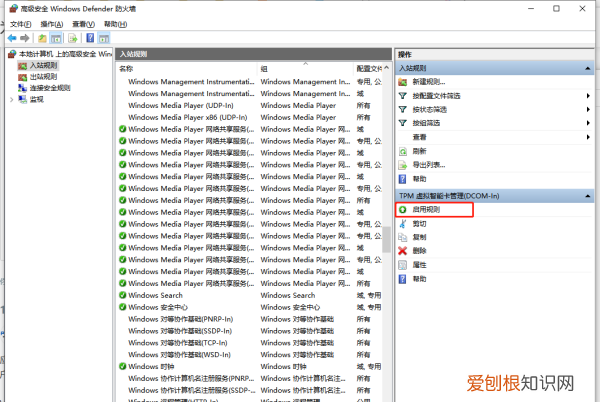The width and height of the screenshot is (600, 402).
Task: Click the 导出列表... icon in actions pane
Action: (403, 165)
